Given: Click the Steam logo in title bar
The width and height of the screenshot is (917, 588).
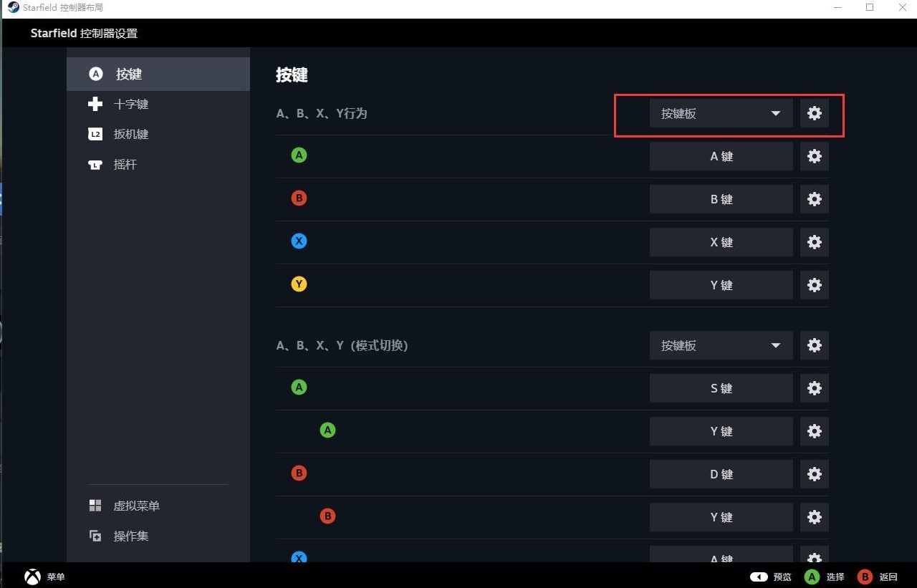Looking at the screenshot, I should (14, 7).
